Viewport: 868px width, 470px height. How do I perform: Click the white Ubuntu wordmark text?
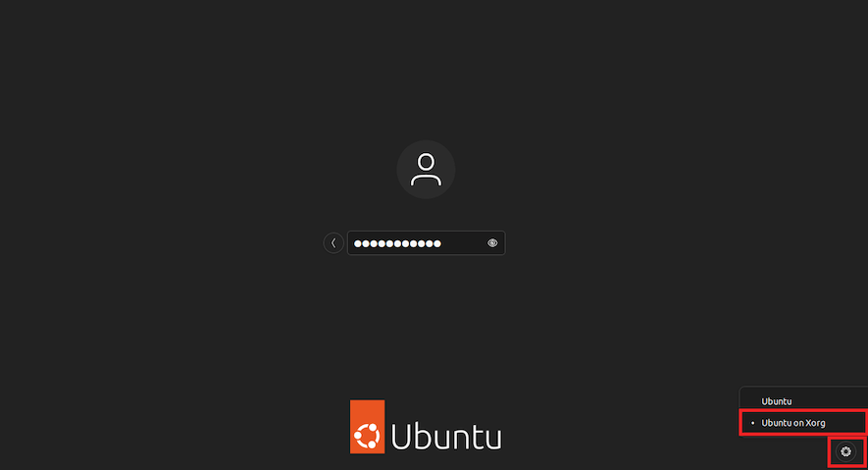point(446,436)
